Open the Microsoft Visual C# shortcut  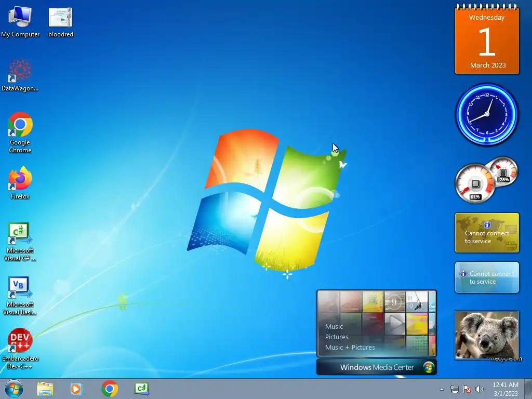click(20, 242)
